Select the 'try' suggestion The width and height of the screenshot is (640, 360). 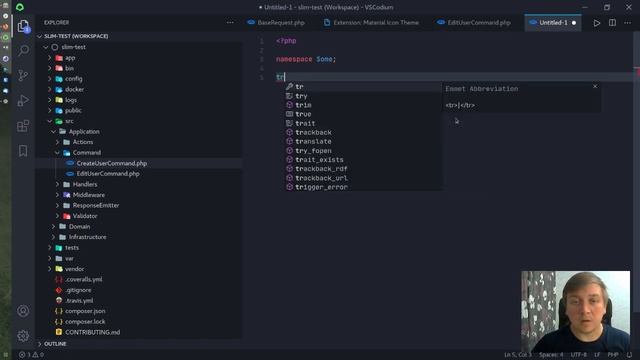tap(363, 96)
